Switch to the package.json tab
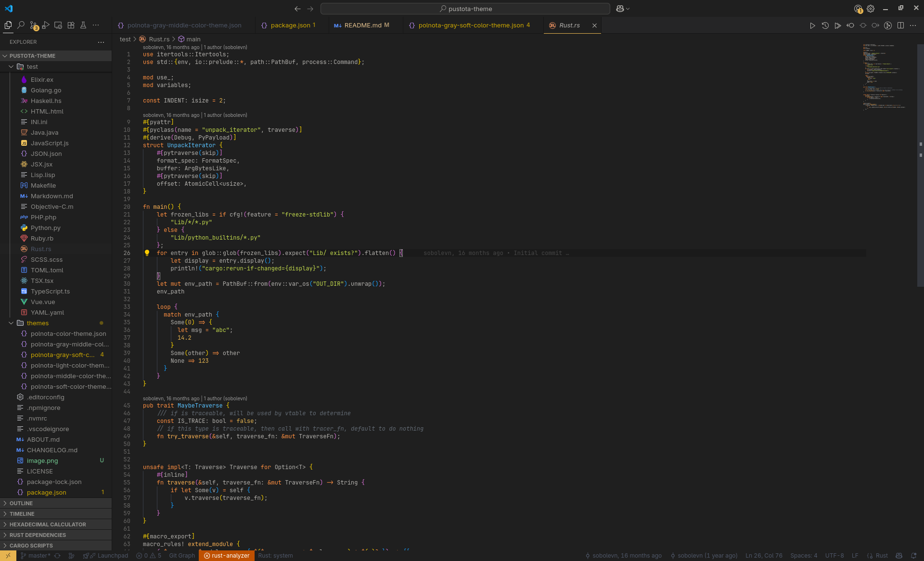The width and height of the screenshot is (924, 561). [290, 25]
